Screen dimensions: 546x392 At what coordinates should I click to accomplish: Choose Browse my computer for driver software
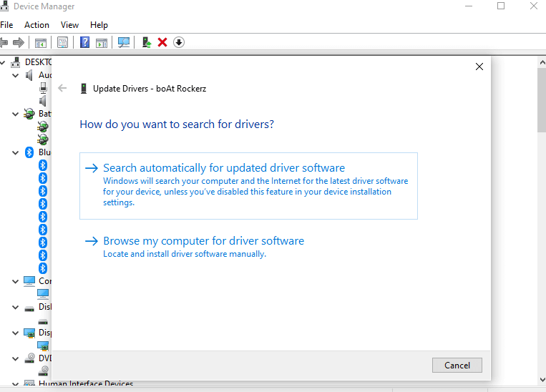click(x=195, y=247)
